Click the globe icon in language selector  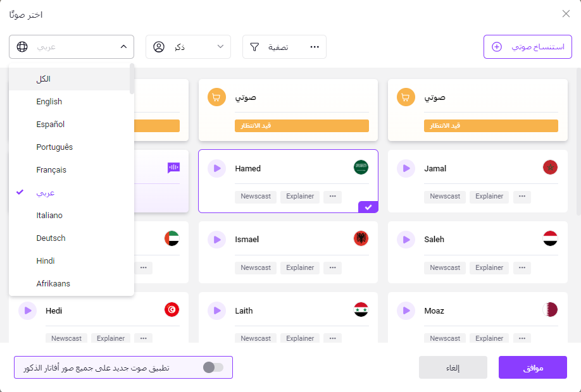(22, 47)
